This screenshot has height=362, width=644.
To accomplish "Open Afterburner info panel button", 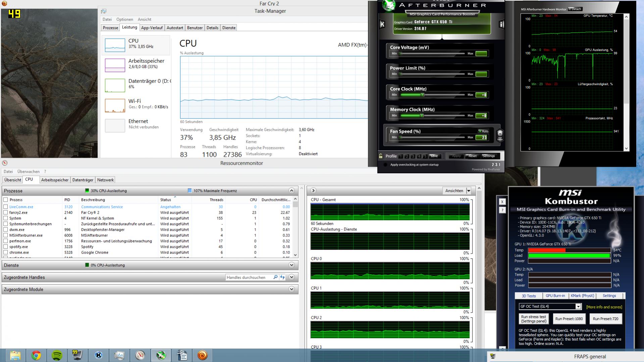I will (x=501, y=24).
